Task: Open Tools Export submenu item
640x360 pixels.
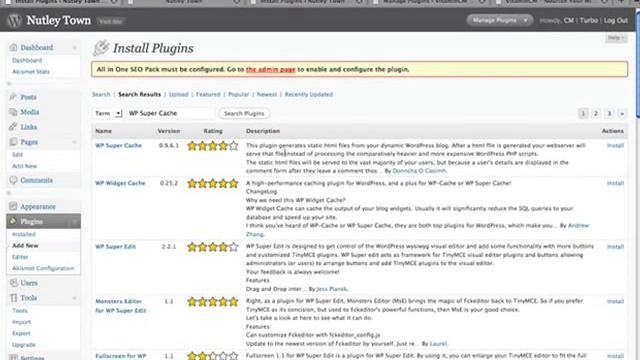Action: tap(21, 333)
